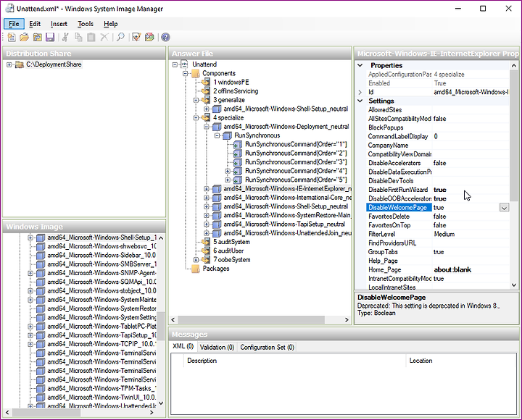This screenshot has height=420, width=522.
Task: Click the Properties pane scroll down arrow
Action: pos(514,285)
